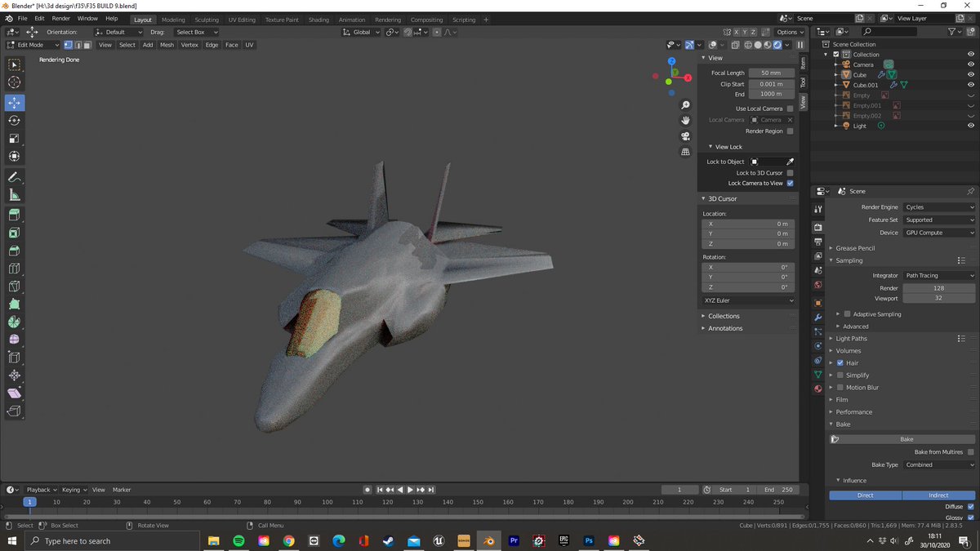Open Bake Type Combined dropdown
The height and width of the screenshot is (551, 980).
tap(939, 464)
